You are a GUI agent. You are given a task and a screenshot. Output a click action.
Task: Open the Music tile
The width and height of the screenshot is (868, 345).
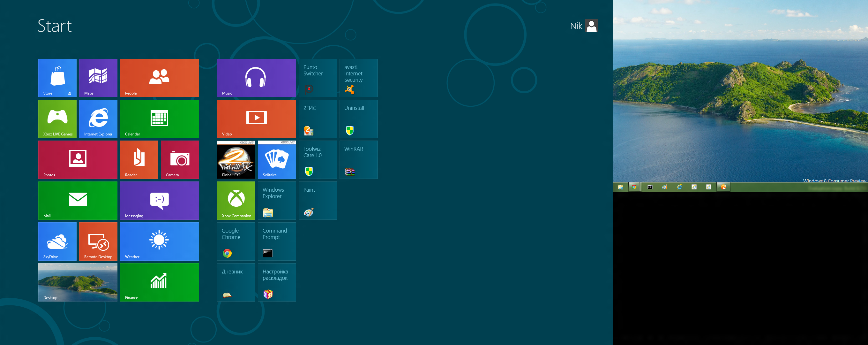[257, 78]
